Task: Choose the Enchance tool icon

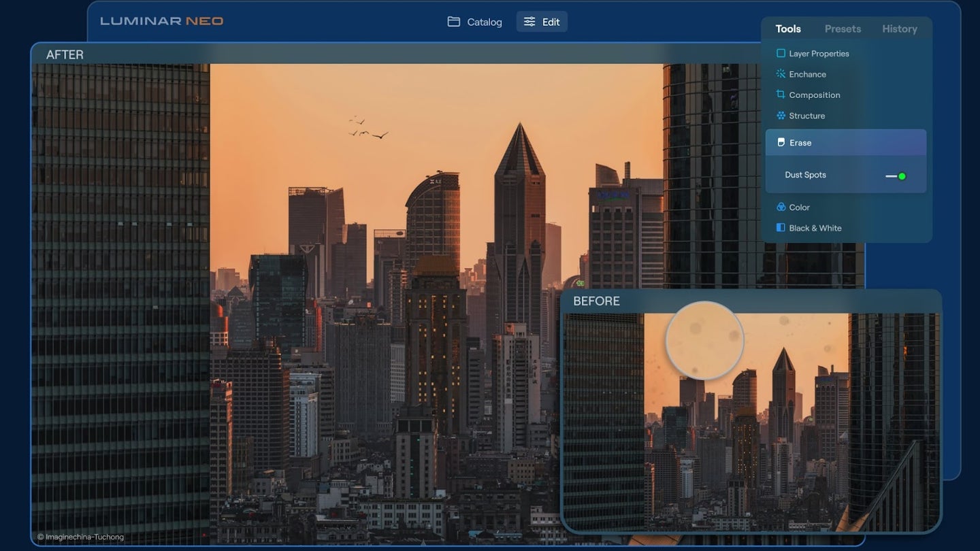Action: (781, 74)
